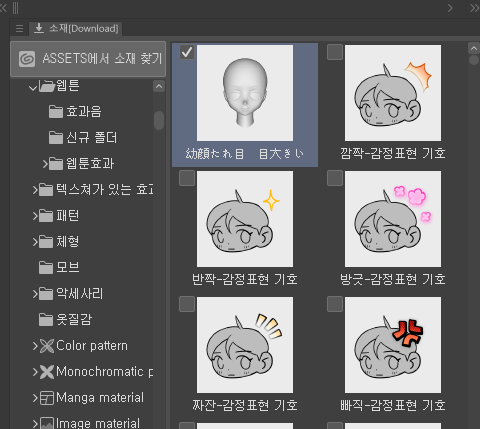Click the 幼顔たれ目 目大きい label
The height and width of the screenshot is (429, 480).
point(245,154)
